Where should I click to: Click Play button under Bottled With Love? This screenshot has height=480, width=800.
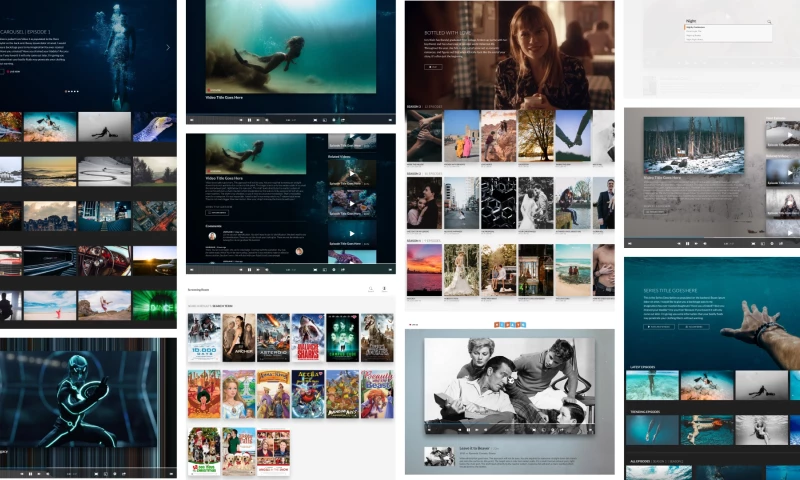[x=433, y=67]
